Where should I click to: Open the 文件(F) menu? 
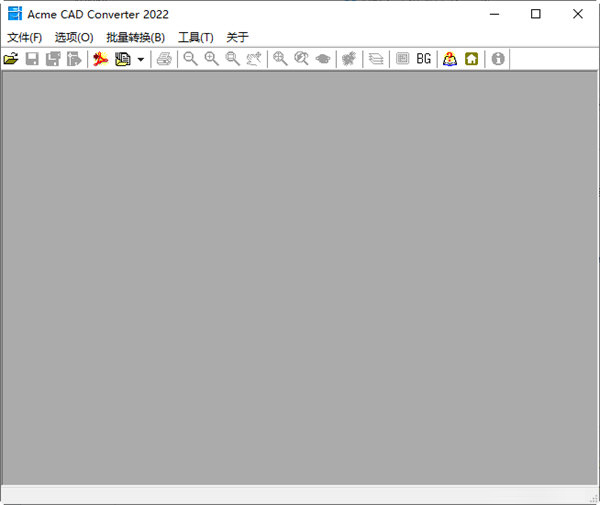(25, 37)
